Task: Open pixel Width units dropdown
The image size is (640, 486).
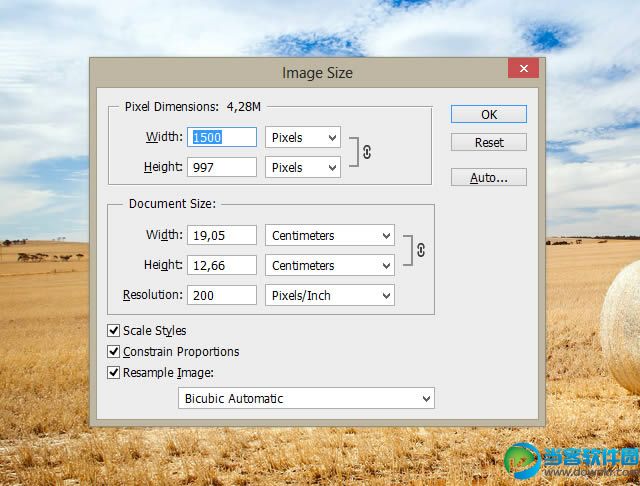Action: click(x=303, y=138)
